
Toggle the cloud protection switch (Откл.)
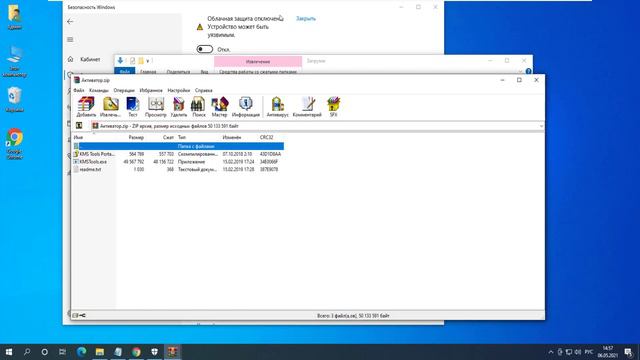pyautogui.click(x=204, y=49)
